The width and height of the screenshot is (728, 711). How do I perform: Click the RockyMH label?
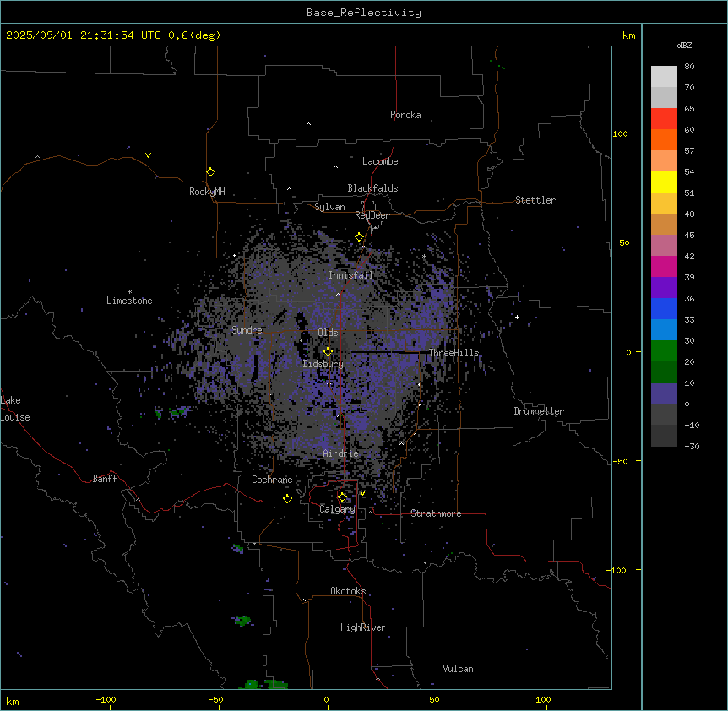click(207, 192)
